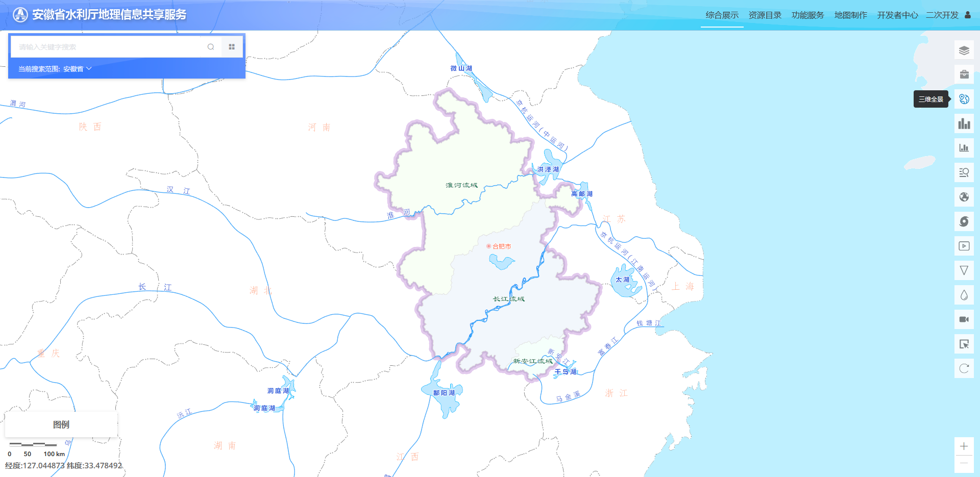The width and height of the screenshot is (980, 477).
Task: Toggle the grid search mode next to search box
Action: [232, 46]
